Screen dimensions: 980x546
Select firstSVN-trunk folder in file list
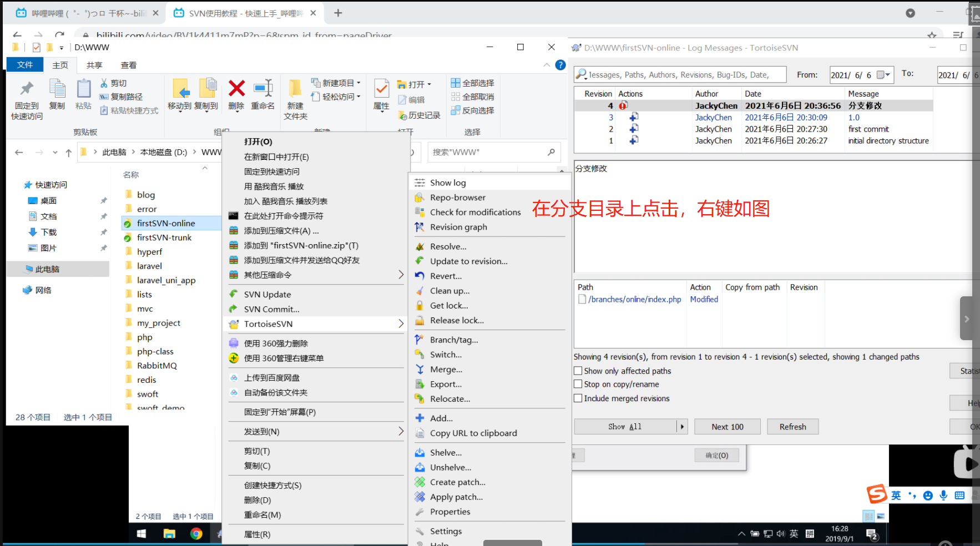tap(164, 237)
